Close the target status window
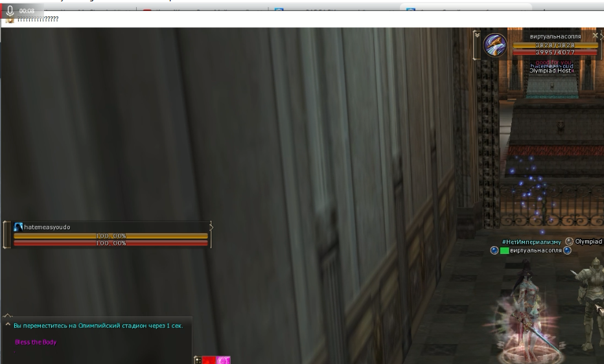The image size is (604, 364). tap(595, 36)
